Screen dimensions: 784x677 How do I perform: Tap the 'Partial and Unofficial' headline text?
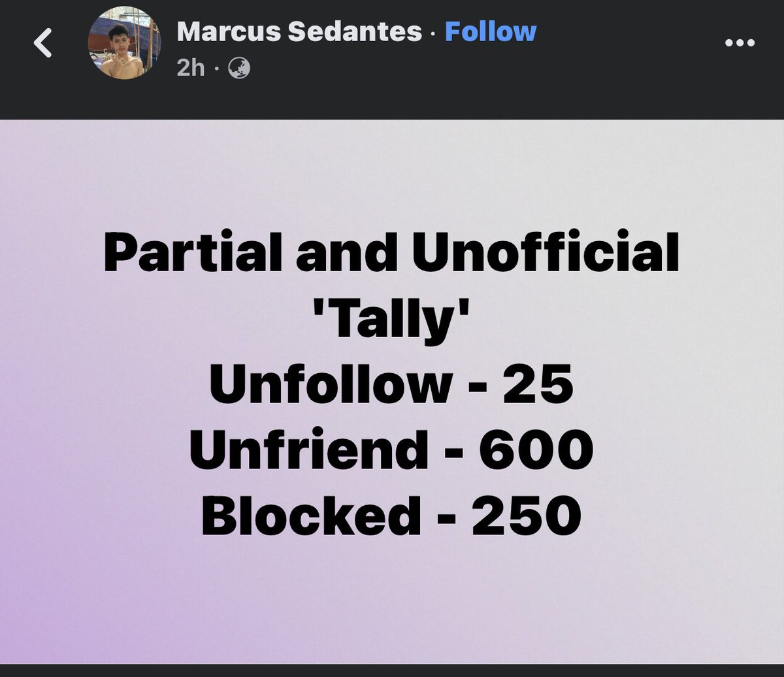pyautogui.click(x=392, y=256)
